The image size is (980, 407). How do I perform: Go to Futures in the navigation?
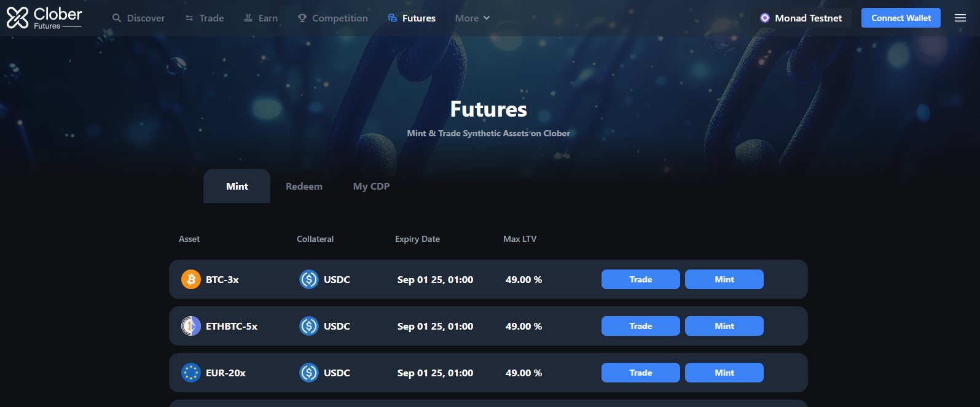tap(412, 18)
